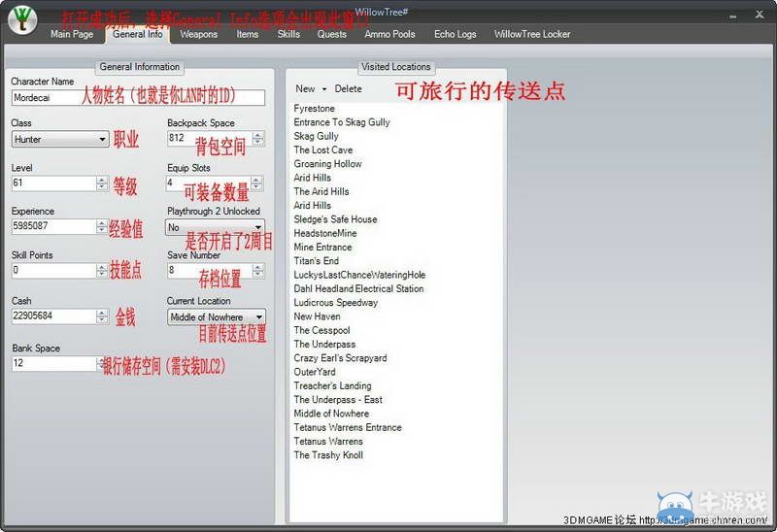This screenshot has height=532, width=777.
Task: Select the Tetanus Warrens list entry
Action: pos(328,441)
